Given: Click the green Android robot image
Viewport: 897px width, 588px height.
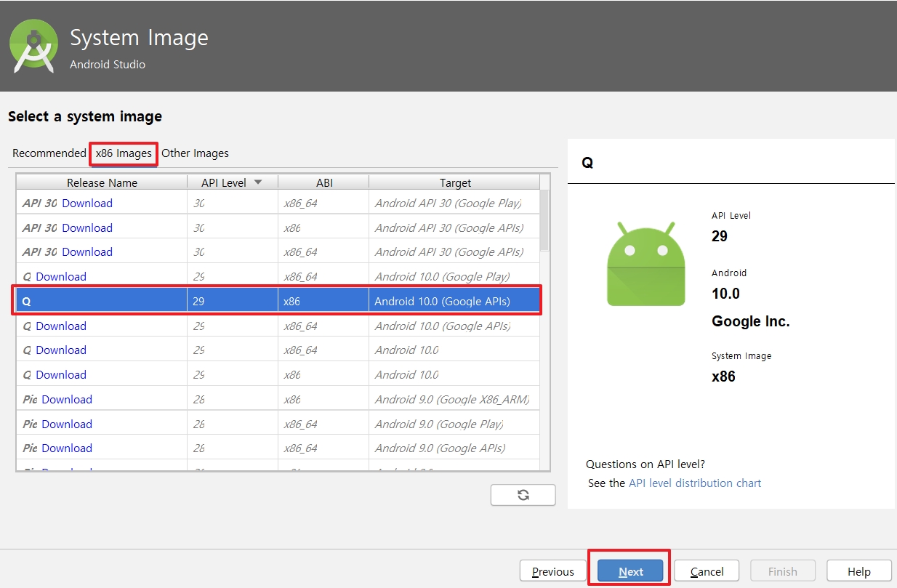Looking at the screenshot, I should [x=646, y=265].
